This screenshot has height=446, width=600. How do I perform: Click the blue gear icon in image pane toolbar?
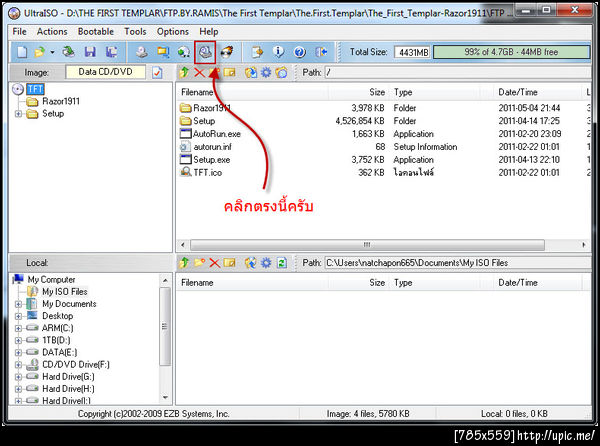click(x=266, y=72)
